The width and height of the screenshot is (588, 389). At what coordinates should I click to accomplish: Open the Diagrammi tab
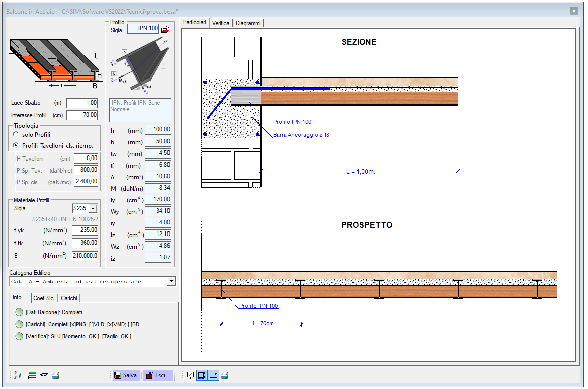248,23
